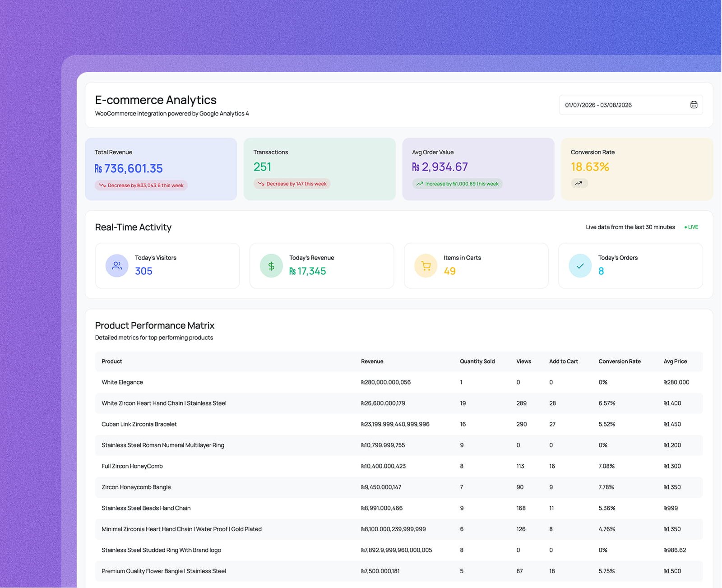Open the calendar icon next to the date range
This screenshot has width=722, height=588.
click(694, 105)
